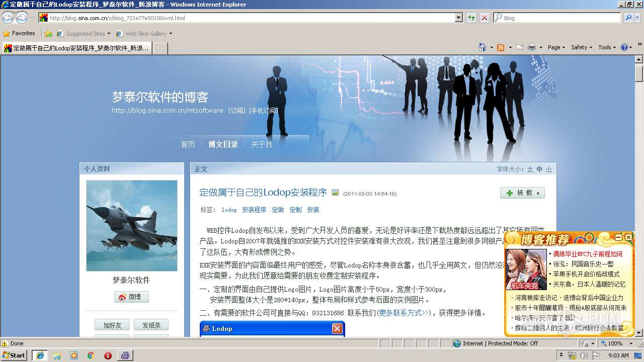Click the 安装 tag link
Viewport: 644px width, 362px height.
(313, 210)
